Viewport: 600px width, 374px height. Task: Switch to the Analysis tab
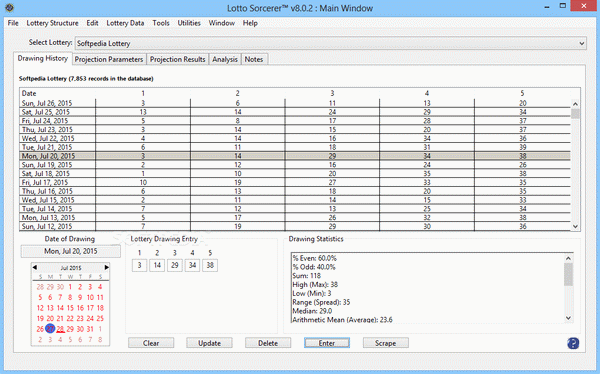point(225,59)
